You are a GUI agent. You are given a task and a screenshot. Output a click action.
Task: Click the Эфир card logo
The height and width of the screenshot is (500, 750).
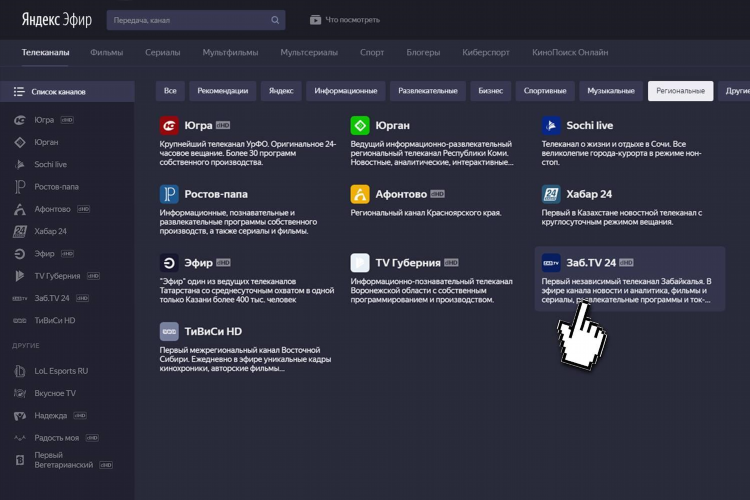169,263
